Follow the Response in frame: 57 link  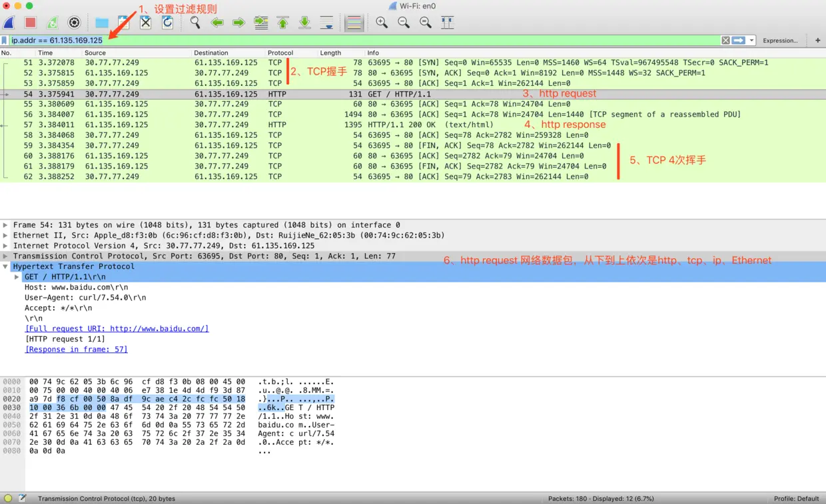click(76, 350)
